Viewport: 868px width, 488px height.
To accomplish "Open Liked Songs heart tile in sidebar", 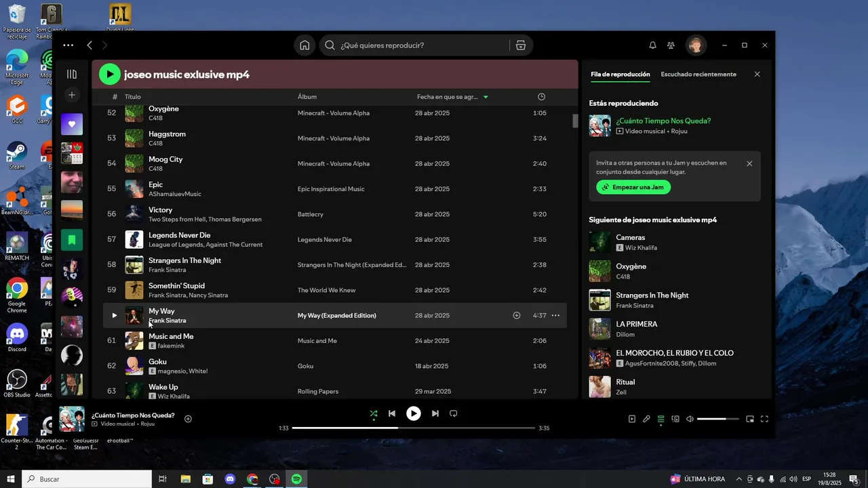I will pos(72,124).
